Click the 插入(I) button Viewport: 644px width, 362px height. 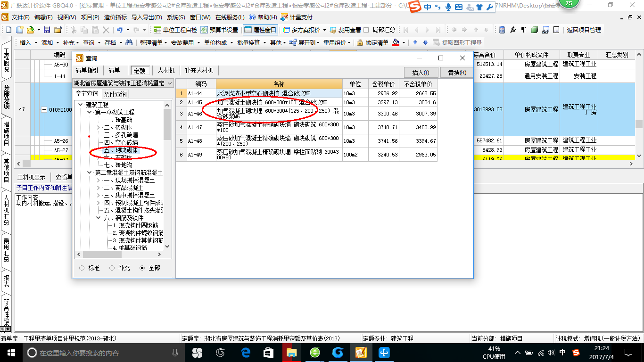click(421, 73)
